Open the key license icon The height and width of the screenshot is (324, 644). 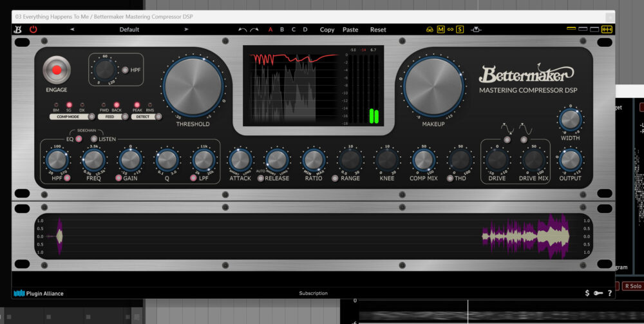[598, 293]
